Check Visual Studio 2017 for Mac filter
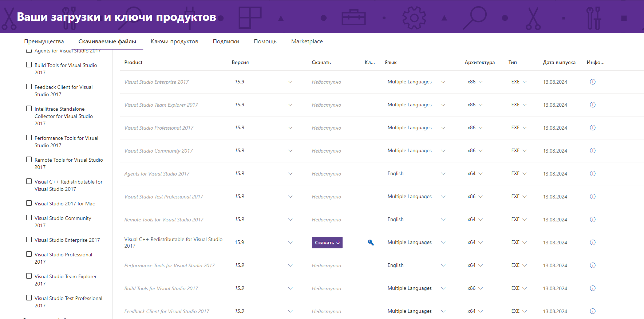 [x=29, y=203]
